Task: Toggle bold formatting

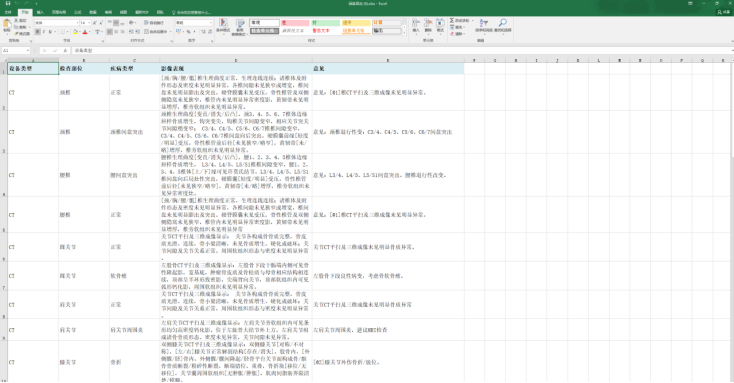Action: tap(37, 32)
